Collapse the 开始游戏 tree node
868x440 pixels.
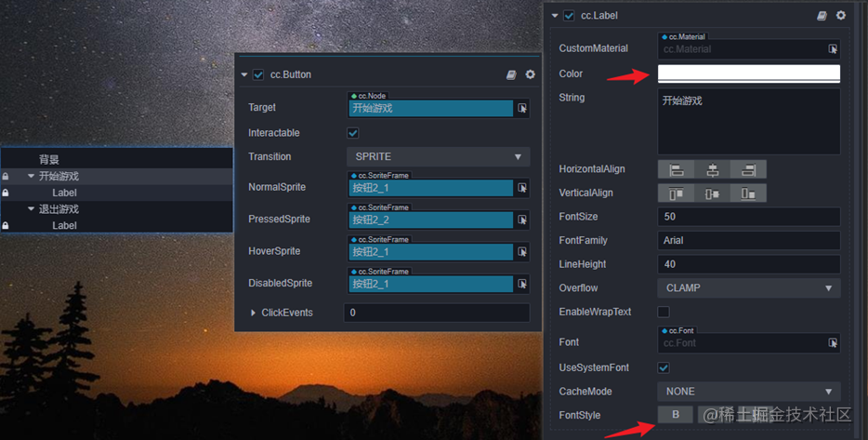tap(31, 176)
